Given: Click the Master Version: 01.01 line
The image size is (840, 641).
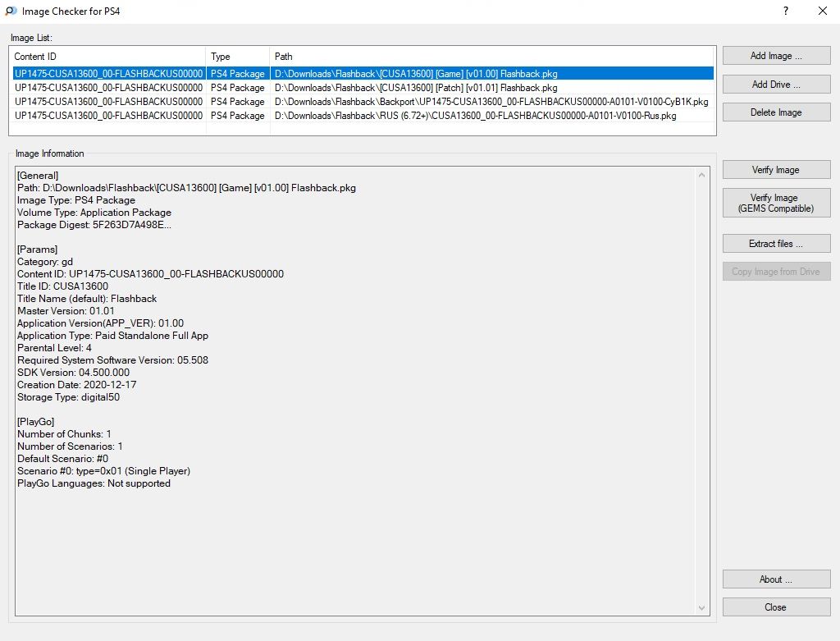Looking at the screenshot, I should click(66, 311).
